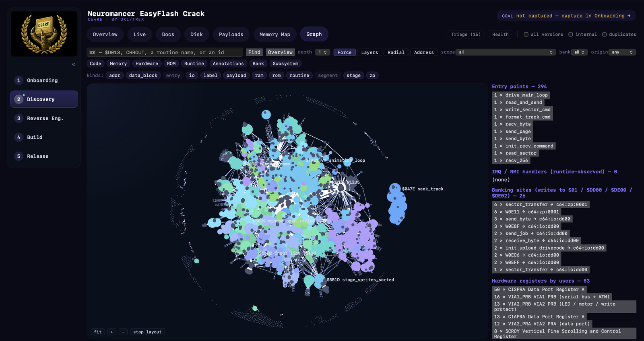The height and width of the screenshot is (341, 644).
Task: Click the read_sector entry point
Action: (x=516, y=153)
